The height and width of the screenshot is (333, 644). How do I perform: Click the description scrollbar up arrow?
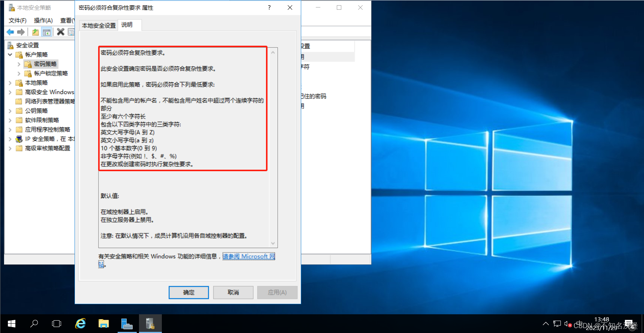click(x=273, y=52)
